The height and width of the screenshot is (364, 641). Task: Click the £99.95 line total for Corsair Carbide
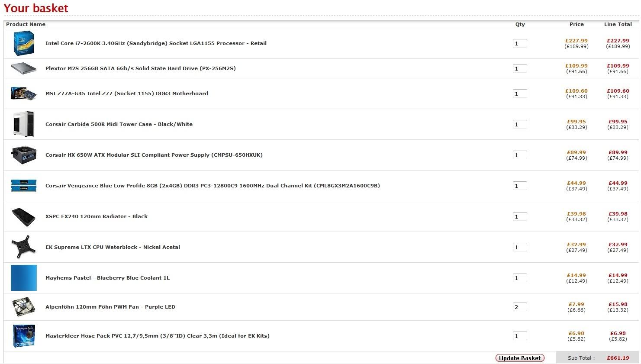618,122
